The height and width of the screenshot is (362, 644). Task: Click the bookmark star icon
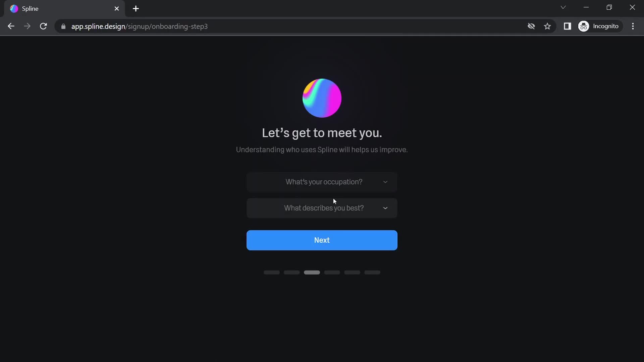[x=548, y=26]
